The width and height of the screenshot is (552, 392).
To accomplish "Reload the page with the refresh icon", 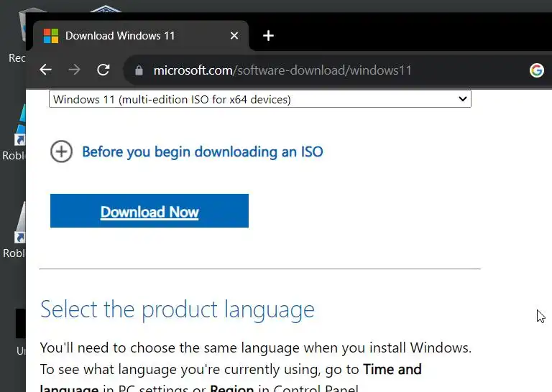I will click(x=103, y=70).
